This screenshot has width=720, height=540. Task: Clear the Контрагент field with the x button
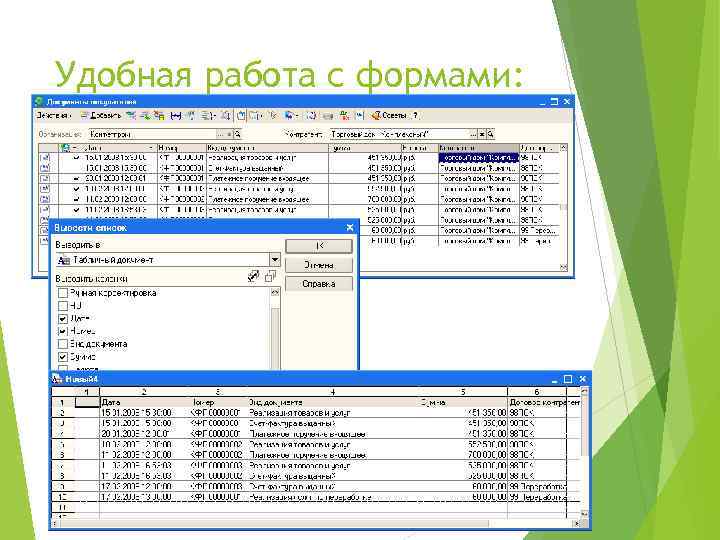click(x=482, y=134)
